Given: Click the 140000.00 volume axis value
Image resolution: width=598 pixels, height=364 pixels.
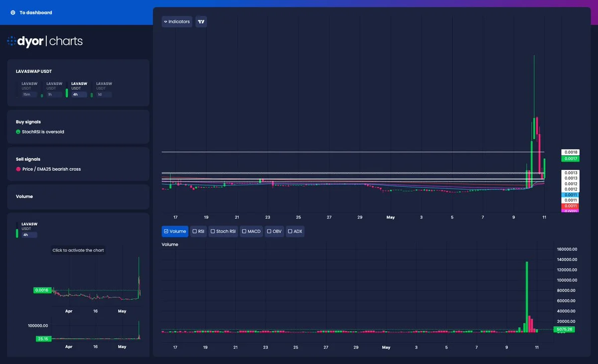Looking at the screenshot, I should (567, 259).
